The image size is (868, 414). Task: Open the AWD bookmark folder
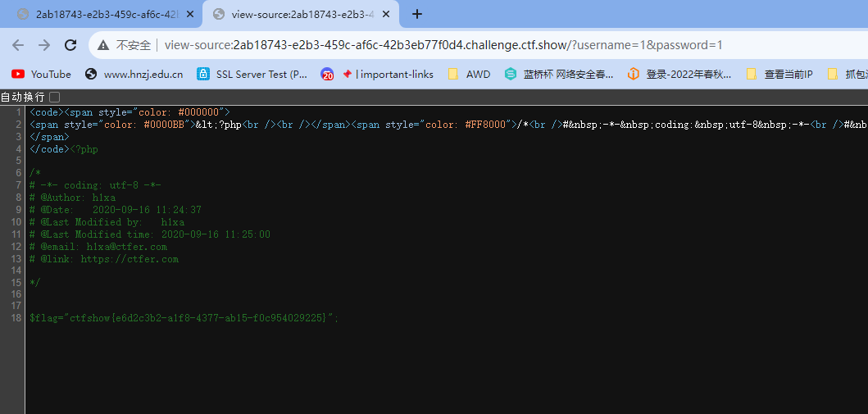[470, 74]
